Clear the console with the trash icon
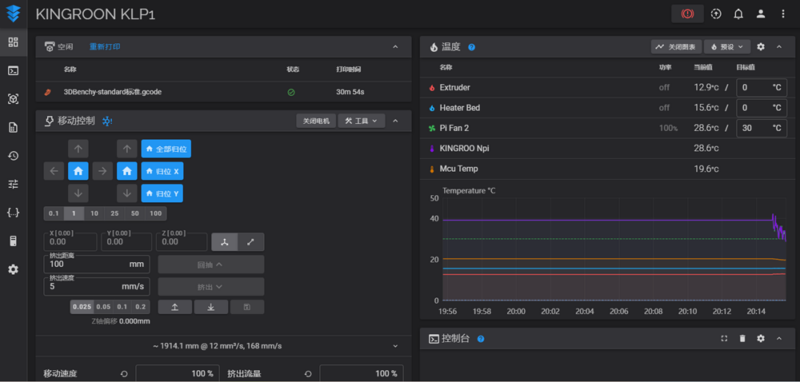Viewport: 800px width, 382px height. (742, 339)
